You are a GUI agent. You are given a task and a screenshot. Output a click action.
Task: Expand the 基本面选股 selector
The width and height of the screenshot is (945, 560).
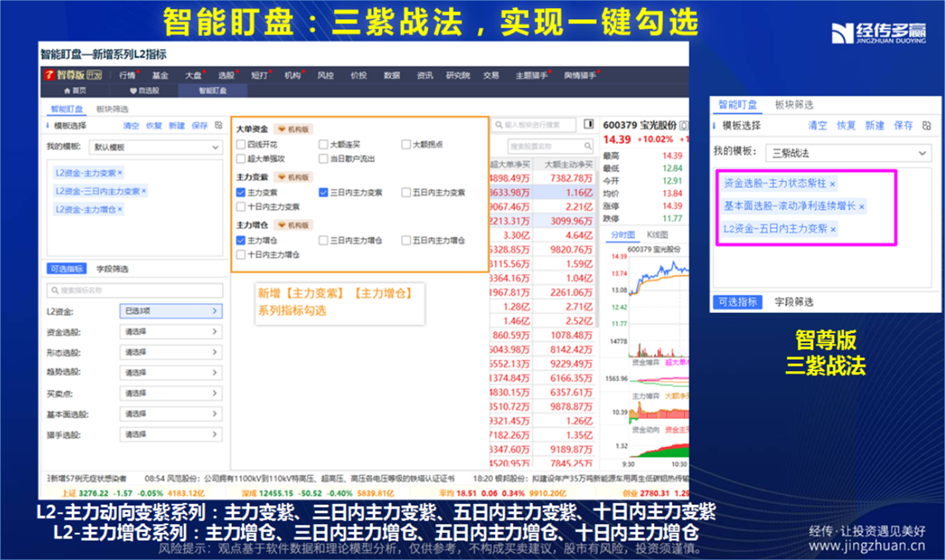pos(171,414)
